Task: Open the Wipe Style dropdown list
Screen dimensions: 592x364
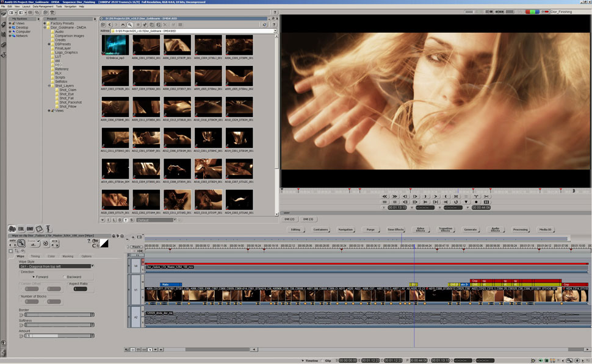Action: 92,266
